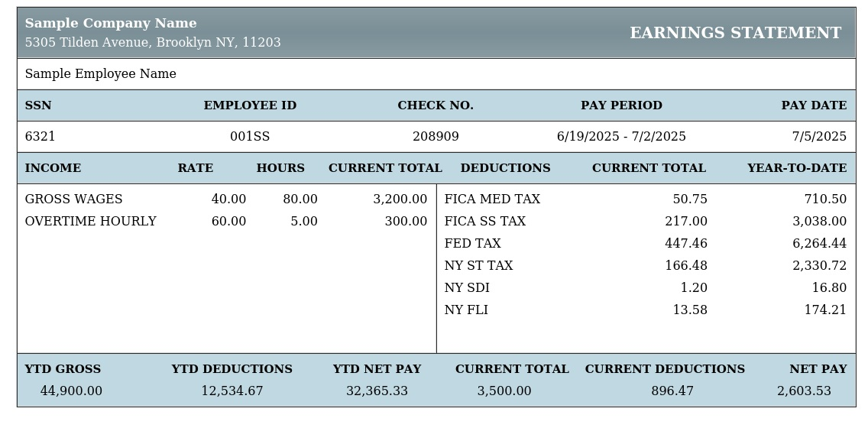868x428 pixels.
Task: Click the OVERTIME HOURLY row label
Action: pyautogui.click(x=91, y=222)
